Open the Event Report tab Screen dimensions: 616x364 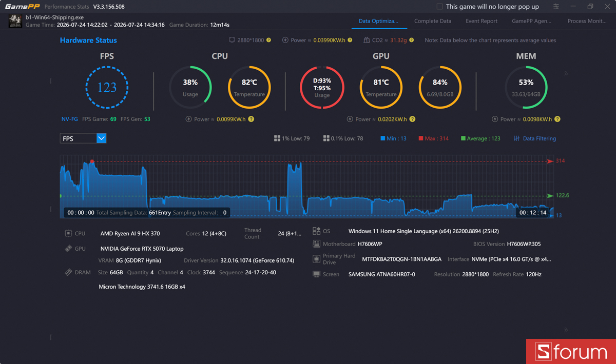pos(482,21)
